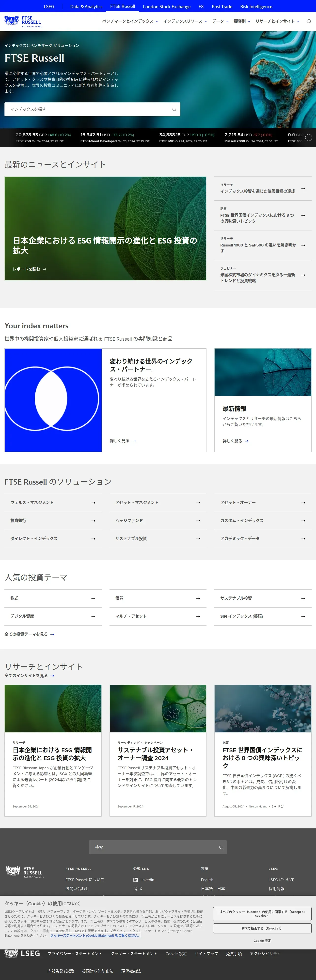316x980 pixels.
Task: Open arrow for 気候目標の達成 research item
Action: [x=303, y=188]
